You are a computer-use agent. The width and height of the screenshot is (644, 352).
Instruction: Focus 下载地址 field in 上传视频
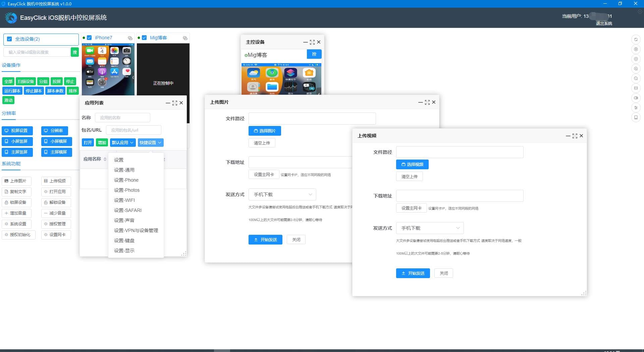460,196
